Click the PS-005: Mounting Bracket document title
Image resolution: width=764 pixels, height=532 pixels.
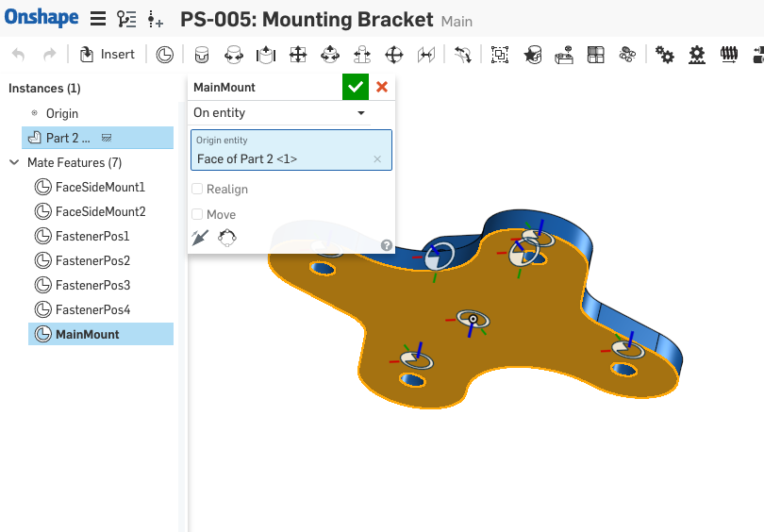pos(307,20)
